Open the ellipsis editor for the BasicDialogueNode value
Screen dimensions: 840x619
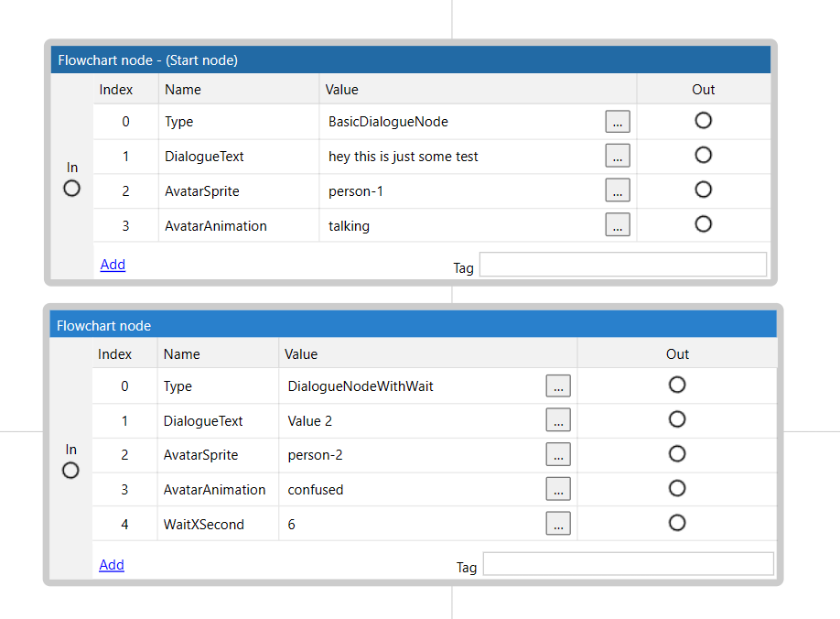pyautogui.click(x=618, y=122)
